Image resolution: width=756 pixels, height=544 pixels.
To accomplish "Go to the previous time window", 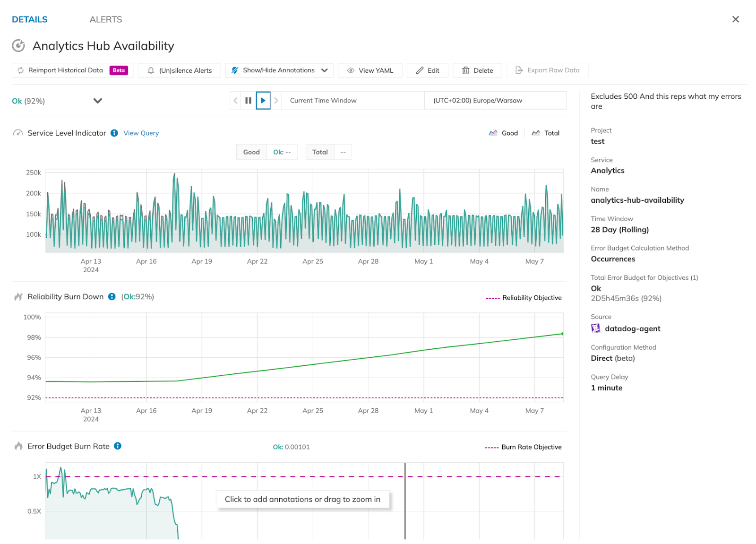I will point(235,101).
